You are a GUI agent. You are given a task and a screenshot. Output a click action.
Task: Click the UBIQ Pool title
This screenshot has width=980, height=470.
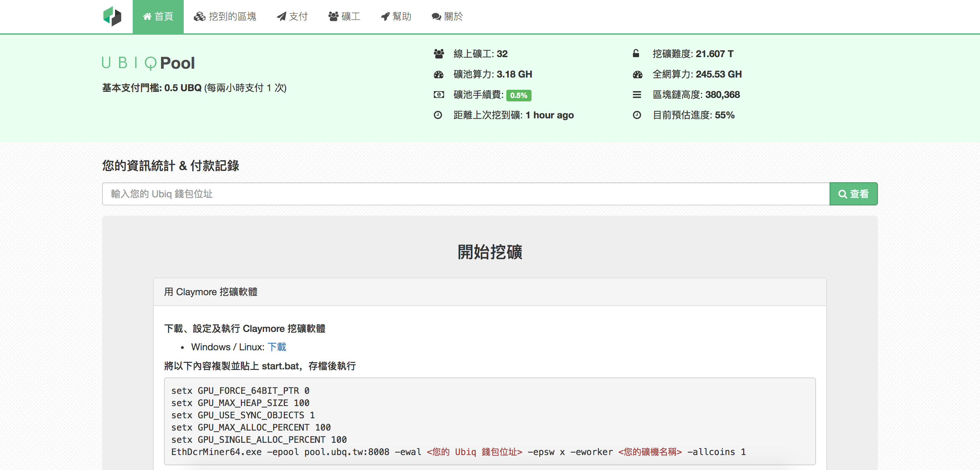point(148,63)
